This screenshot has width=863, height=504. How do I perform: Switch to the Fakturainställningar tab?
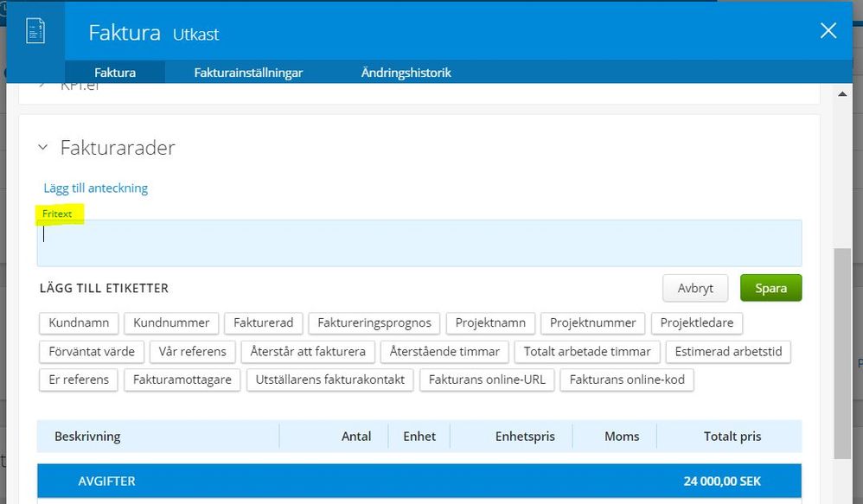click(248, 73)
